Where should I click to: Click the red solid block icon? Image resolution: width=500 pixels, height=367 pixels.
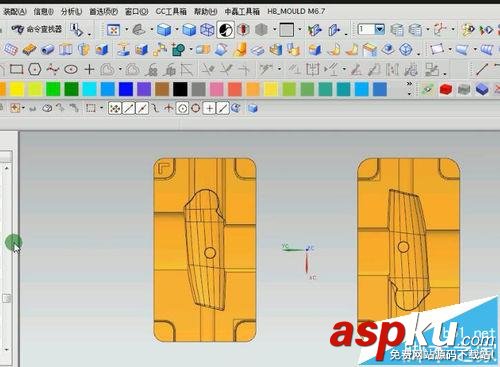pos(446,89)
